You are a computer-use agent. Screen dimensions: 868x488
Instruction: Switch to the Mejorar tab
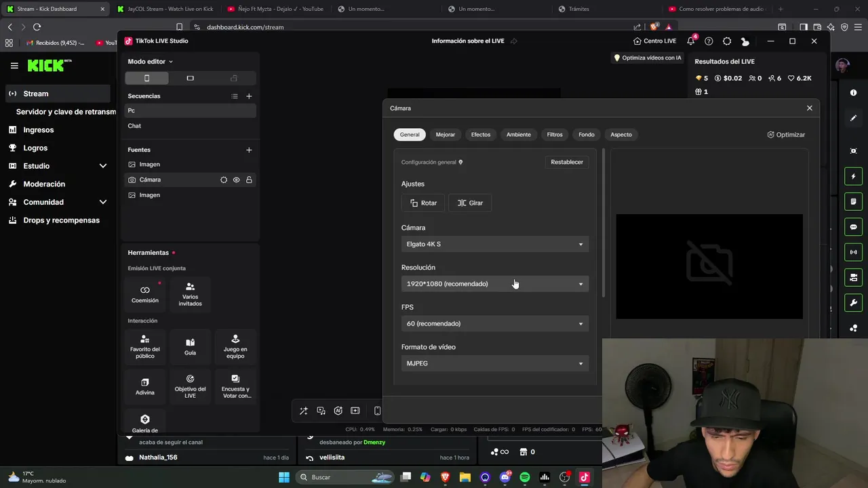click(446, 134)
